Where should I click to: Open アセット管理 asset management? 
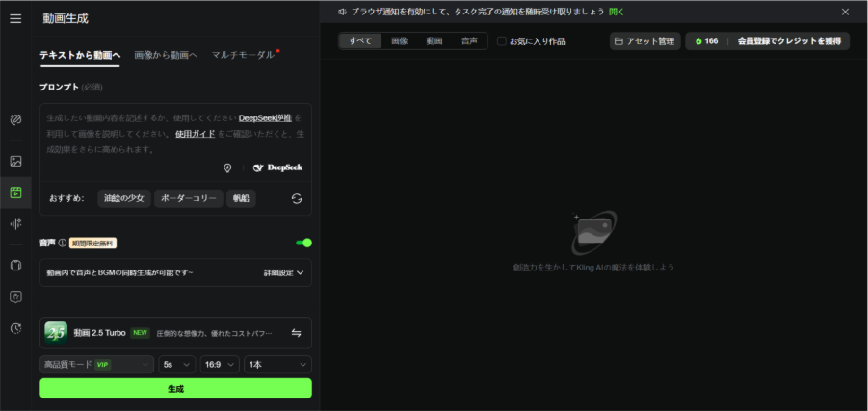644,41
